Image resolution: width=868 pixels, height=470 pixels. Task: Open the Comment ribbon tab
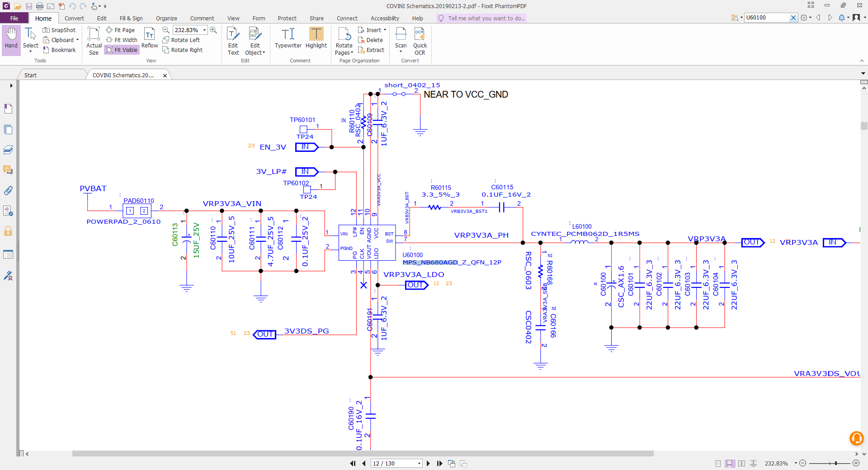202,18
